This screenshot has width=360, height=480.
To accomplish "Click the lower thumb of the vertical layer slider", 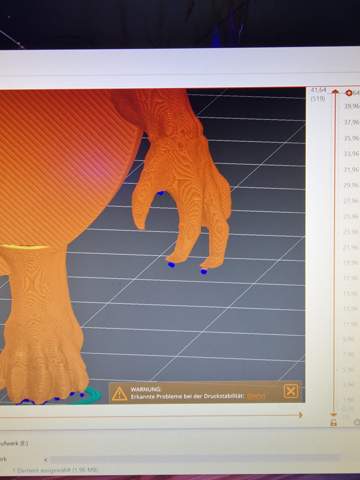I will click(333, 414).
